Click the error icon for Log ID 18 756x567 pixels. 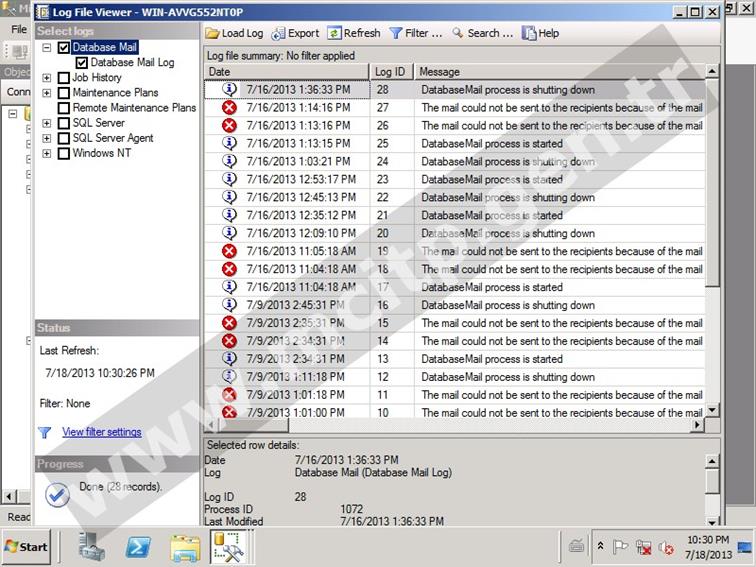click(230, 269)
